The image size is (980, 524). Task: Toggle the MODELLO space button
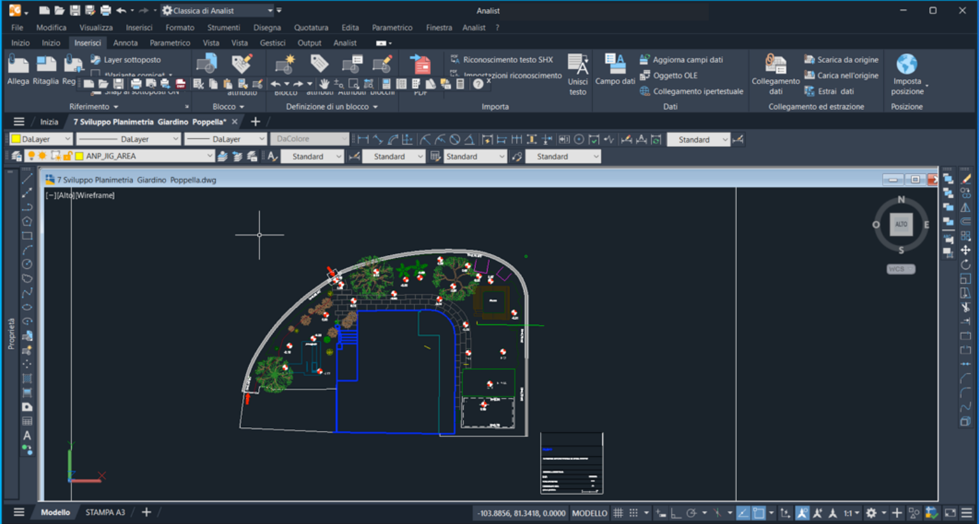click(x=589, y=513)
